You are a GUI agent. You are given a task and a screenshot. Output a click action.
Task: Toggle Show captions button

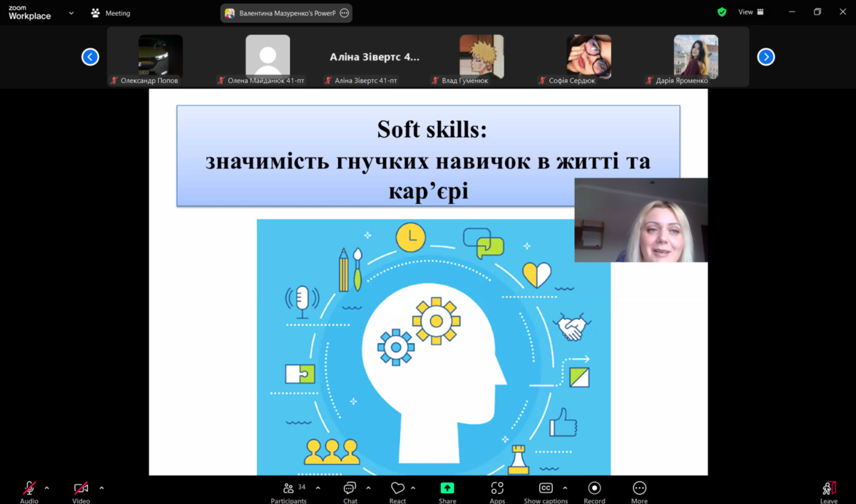pyautogui.click(x=546, y=489)
